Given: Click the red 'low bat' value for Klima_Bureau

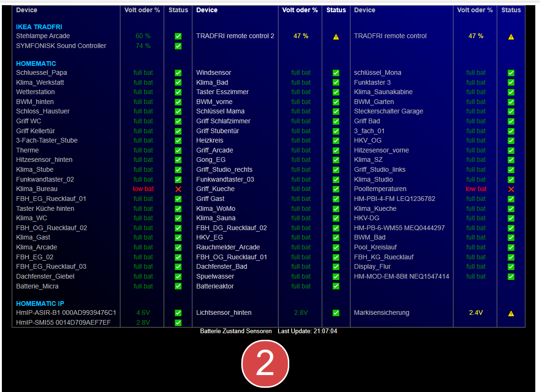Looking at the screenshot, I should tap(143, 189).
